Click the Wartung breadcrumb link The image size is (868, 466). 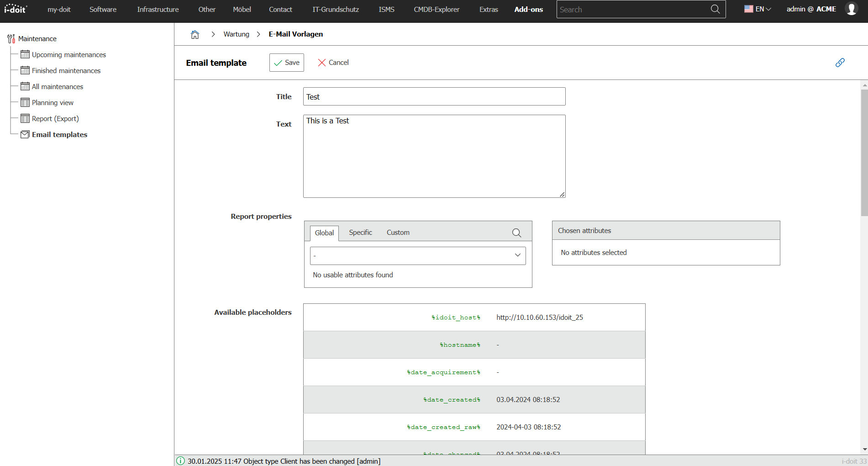pos(236,34)
